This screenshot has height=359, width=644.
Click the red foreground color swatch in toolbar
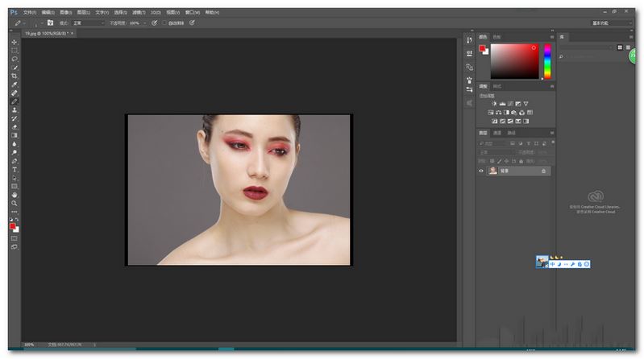[x=13, y=226]
